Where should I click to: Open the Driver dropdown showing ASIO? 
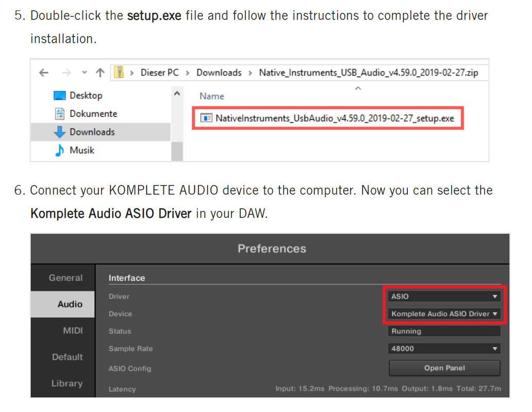[444, 297]
